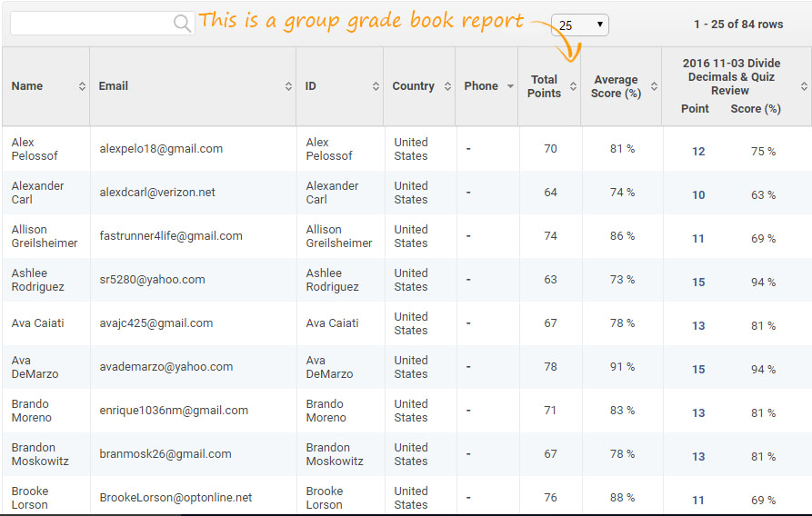Image resolution: width=812 pixels, height=516 pixels.
Task: Click email fastrunner4life@gmail.com
Action: pyautogui.click(x=171, y=236)
